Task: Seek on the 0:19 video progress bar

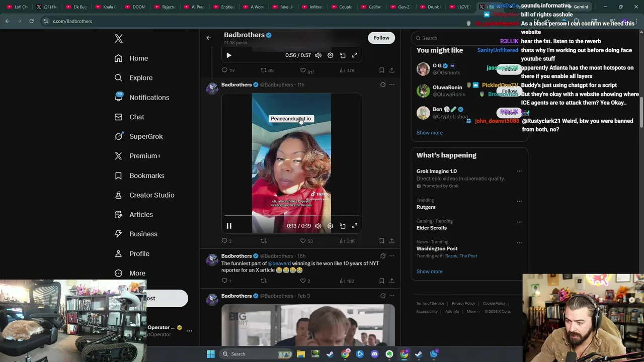Action: click(x=292, y=216)
